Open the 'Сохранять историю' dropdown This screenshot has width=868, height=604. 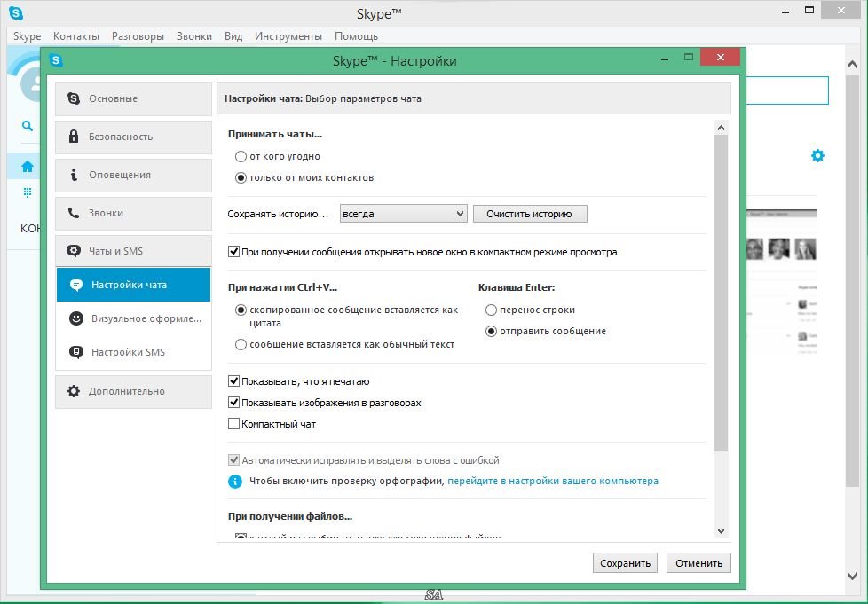point(404,214)
